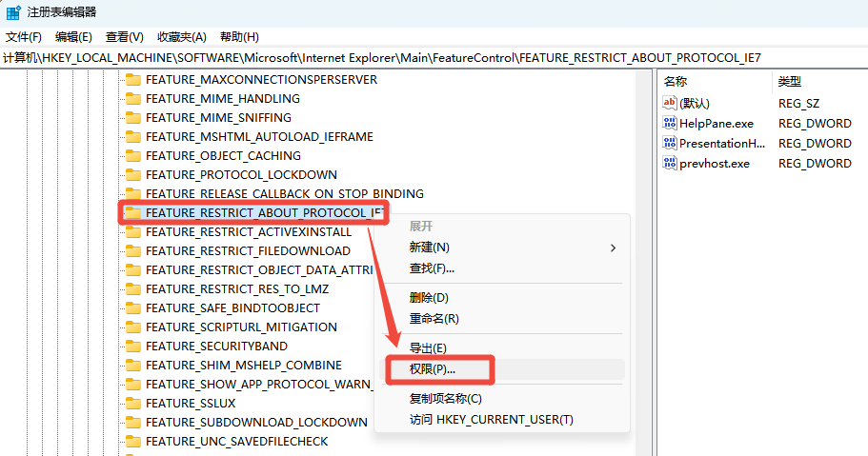The image size is (868, 456).
Task: Open the 收藏夹(A) menu
Action: point(182,36)
